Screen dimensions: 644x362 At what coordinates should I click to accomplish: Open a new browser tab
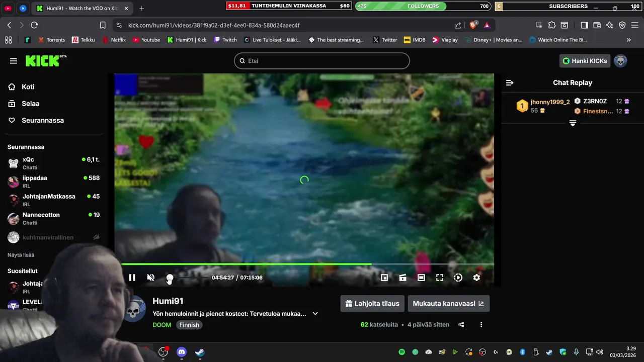(141, 9)
